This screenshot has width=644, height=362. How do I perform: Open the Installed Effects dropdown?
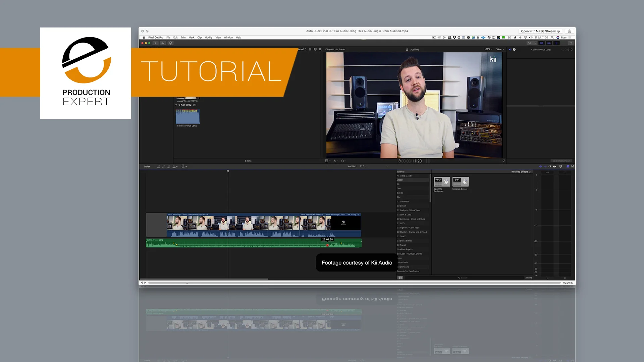521,172
